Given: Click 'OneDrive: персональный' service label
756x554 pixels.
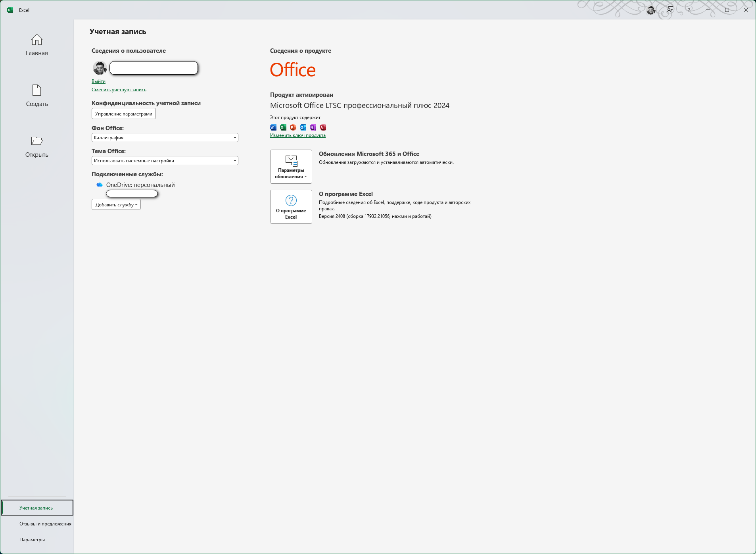Looking at the screenshot, I should [140, 185].
